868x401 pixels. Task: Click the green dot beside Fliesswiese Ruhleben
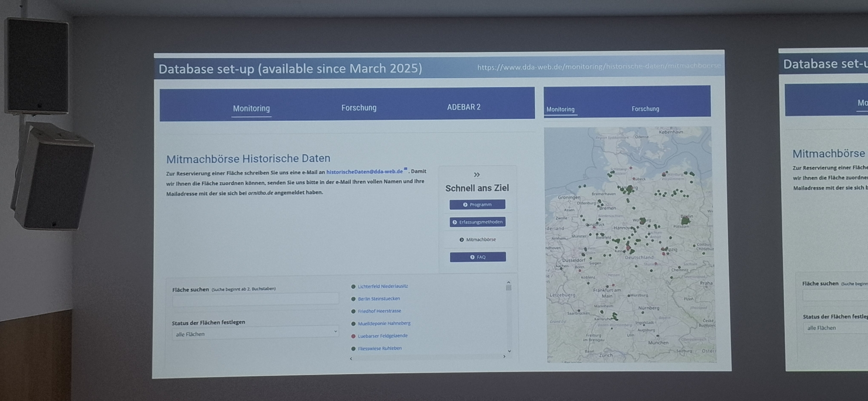tap(353, 349)
